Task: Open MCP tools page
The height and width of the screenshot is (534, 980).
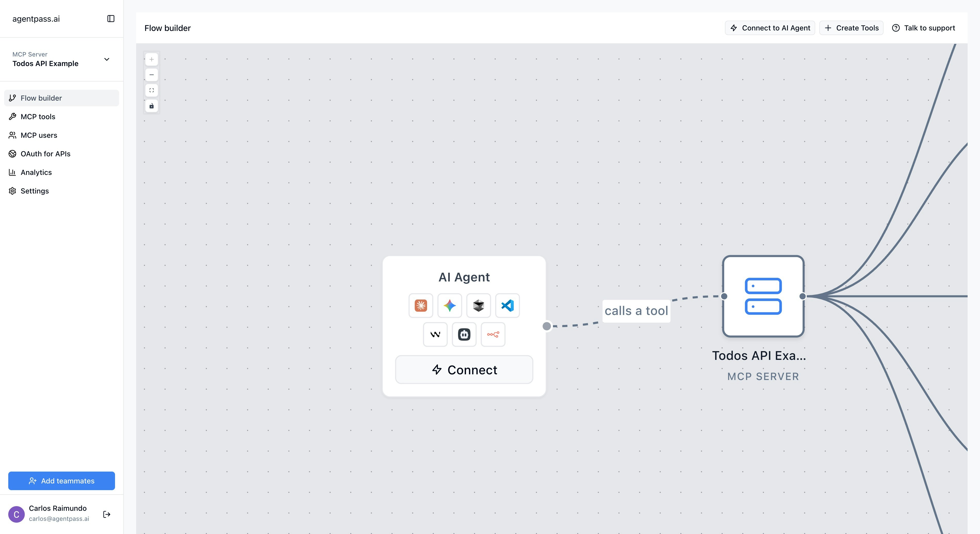Action: [38, 116]
